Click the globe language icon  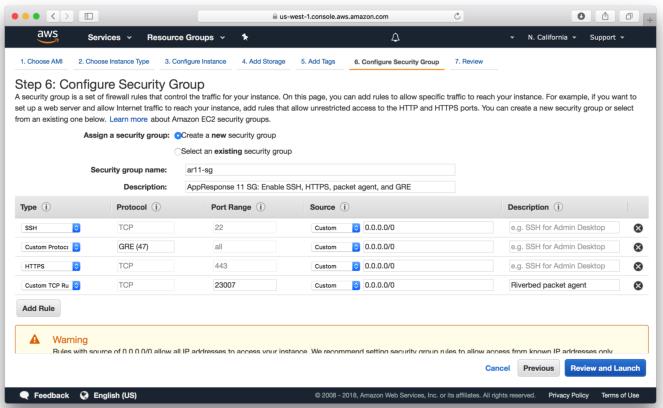pos(84,395)
